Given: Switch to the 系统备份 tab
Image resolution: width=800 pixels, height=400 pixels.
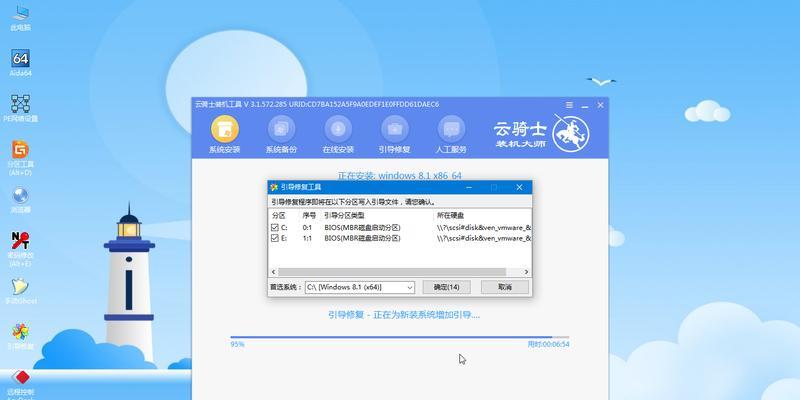Looking at the screenshot, I should tap(281, 135).
